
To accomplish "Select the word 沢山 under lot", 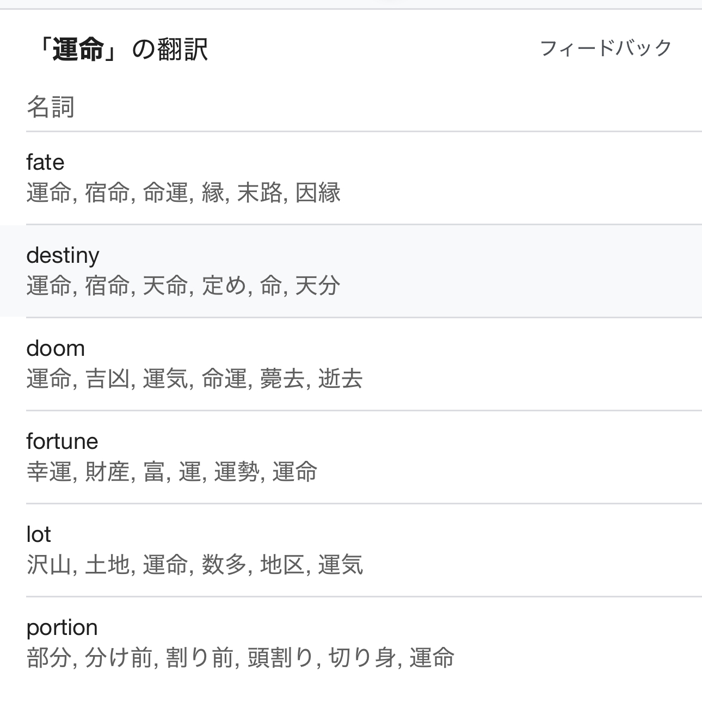I will click(x=48, y=565).
